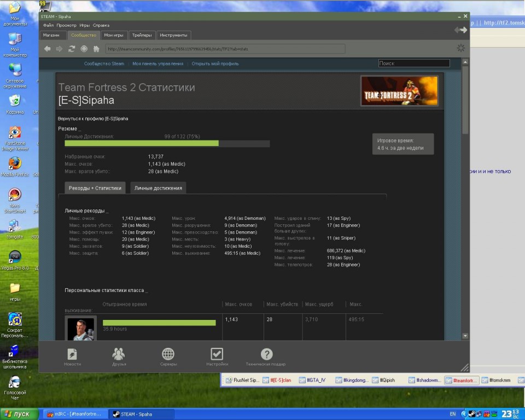This screenshot has width=525, height=420.
Task: Reload the page with the refresh icon
Action: pyautogui.click(x=71, y=49)
